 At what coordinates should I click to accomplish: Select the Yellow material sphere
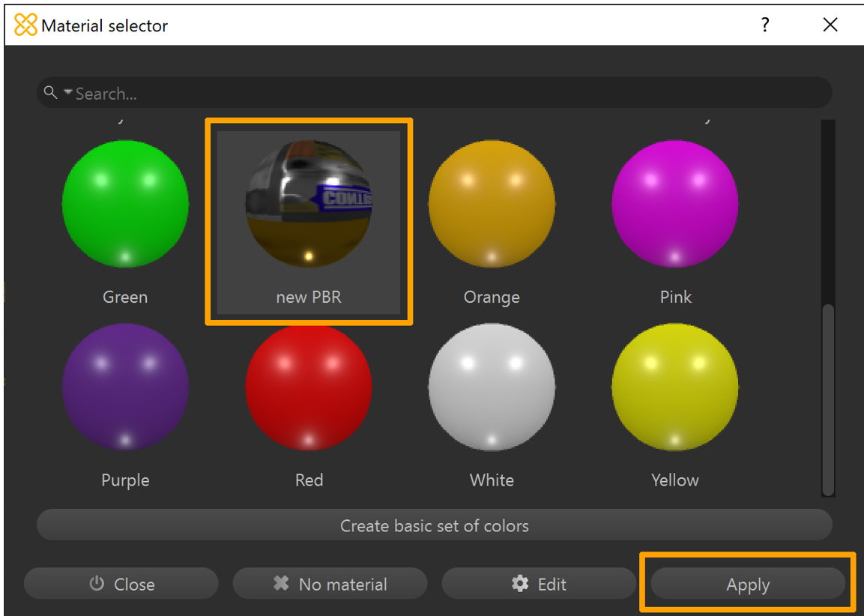pos(674,387)
